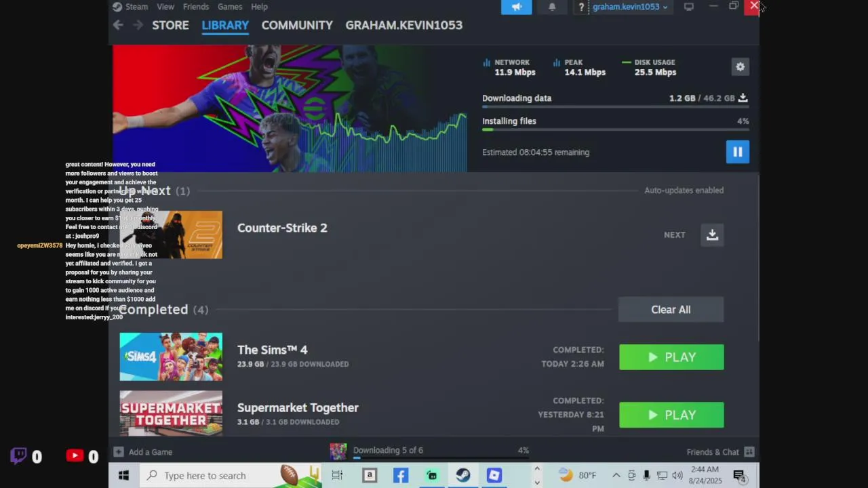Click the NETWORK speed stat

509,67
